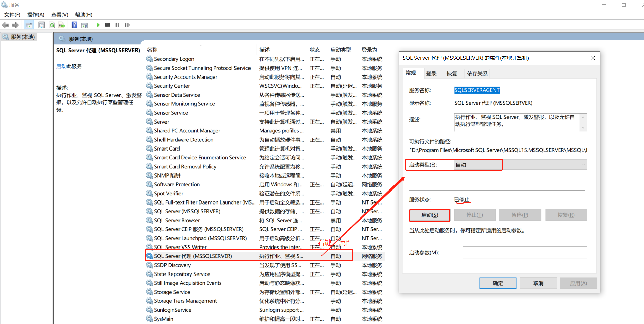Viewport: 644px width, 324px height.
Task: Select the SQL Server VSS Writer row
Action: (x=266, y=247)
